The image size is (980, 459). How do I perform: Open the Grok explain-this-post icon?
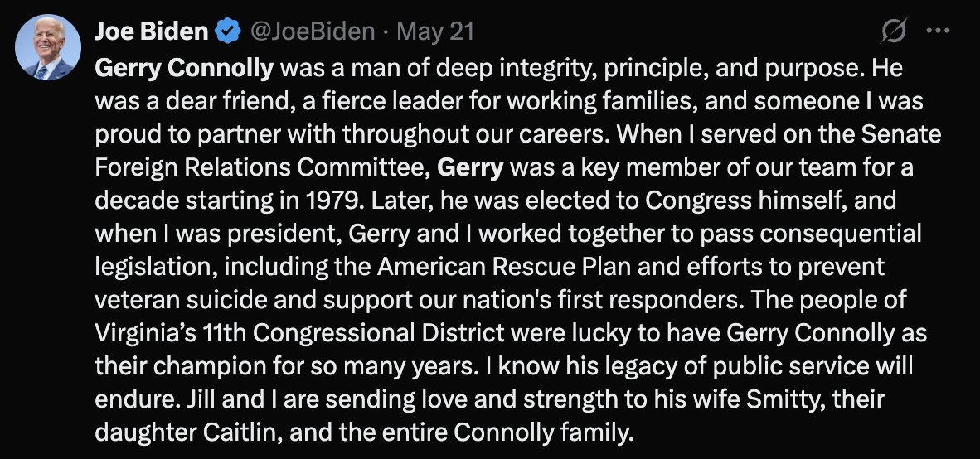894,30
